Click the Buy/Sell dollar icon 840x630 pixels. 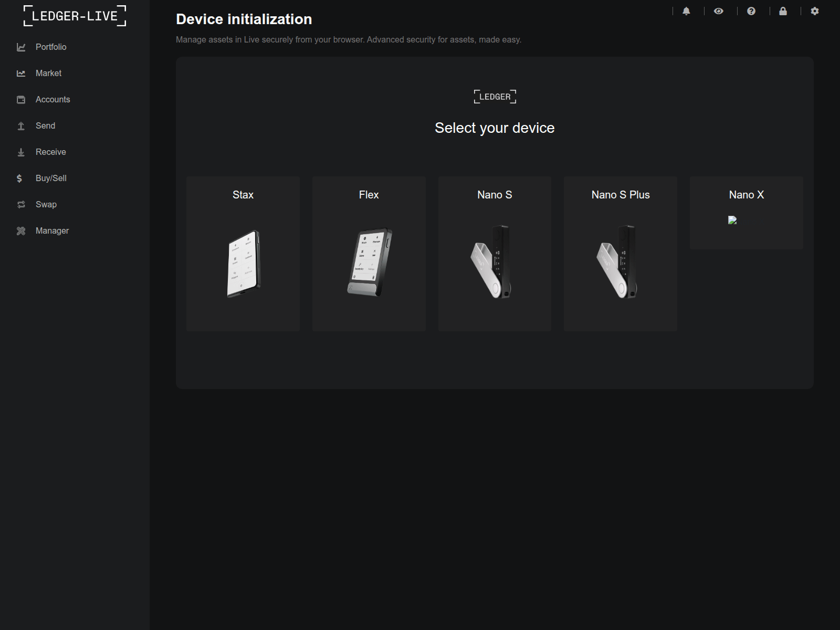tap(19, 178)
